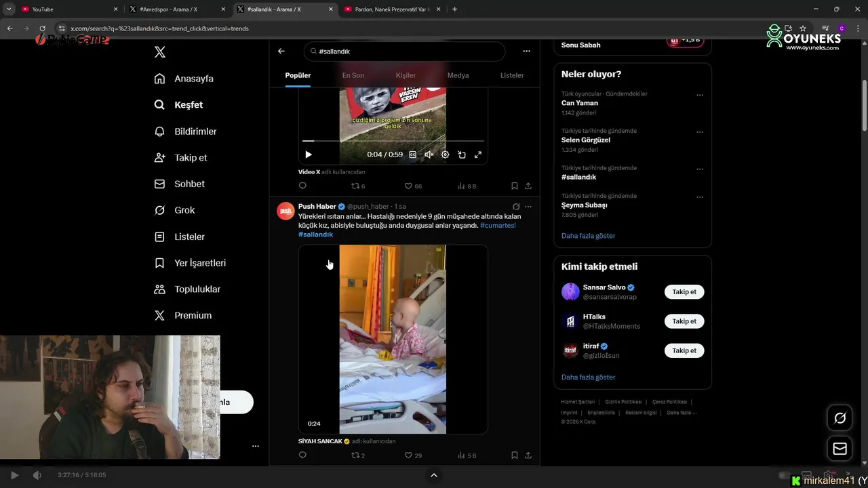868x488 pixels.
Task: Reply to the first tweet
Action: 302,186
